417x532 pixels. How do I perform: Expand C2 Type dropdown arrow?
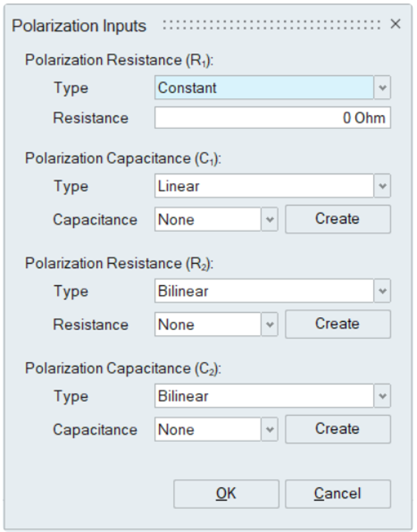tap(382, 396)
